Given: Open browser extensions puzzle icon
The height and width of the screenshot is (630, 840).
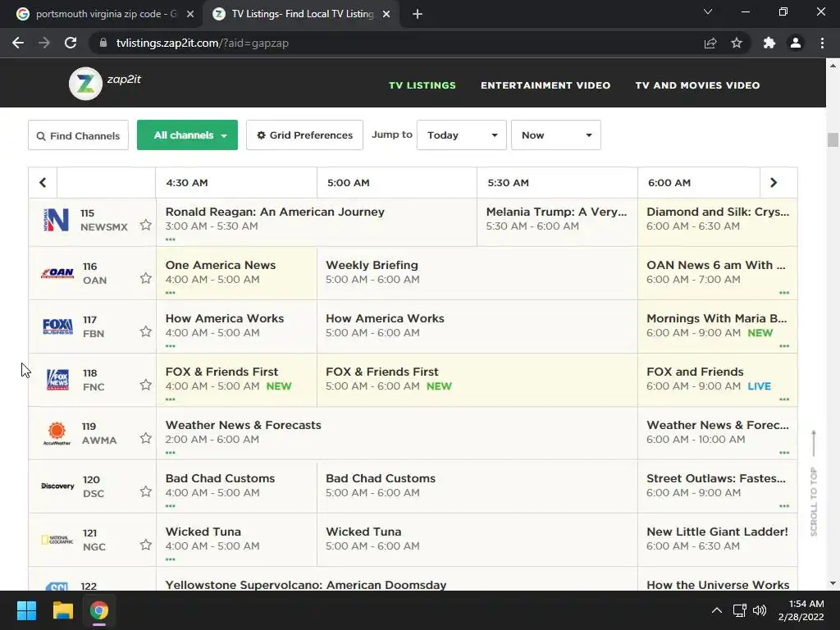Looking at the screenshot, I should coord(769,43).
